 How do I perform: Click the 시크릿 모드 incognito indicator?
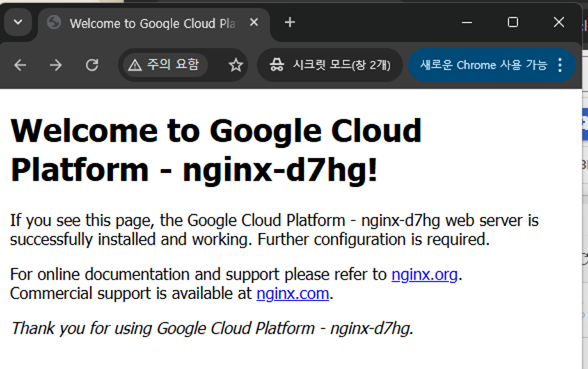coord(330,65)
